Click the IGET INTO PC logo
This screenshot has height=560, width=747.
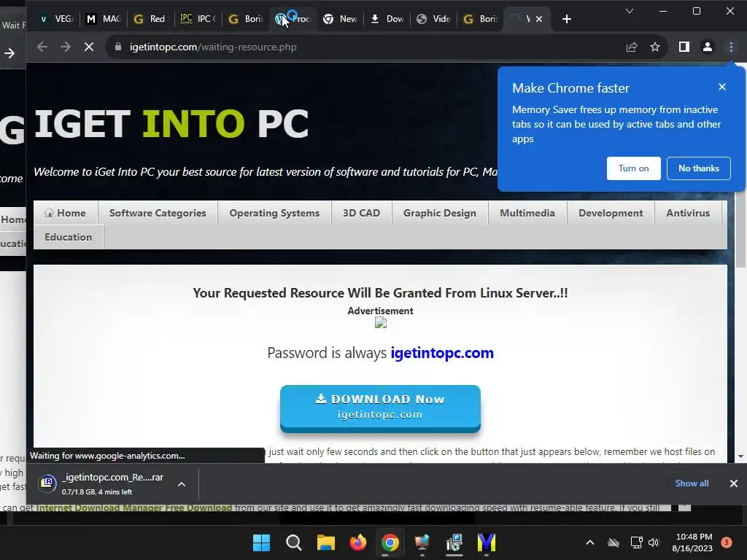171,123
